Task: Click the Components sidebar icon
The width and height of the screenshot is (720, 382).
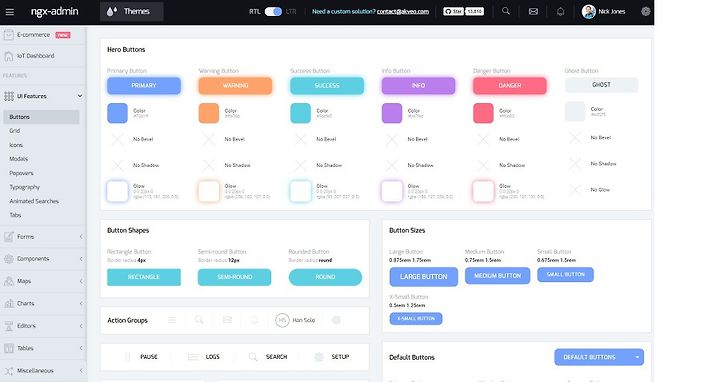Action: [x=9, y=259]
